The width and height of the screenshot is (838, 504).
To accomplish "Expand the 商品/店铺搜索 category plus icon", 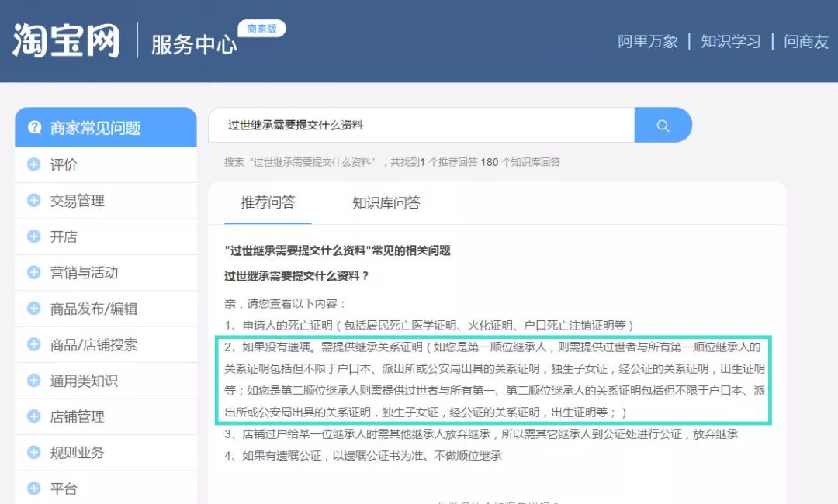I will pyautogui.click(x=33, y=344).
